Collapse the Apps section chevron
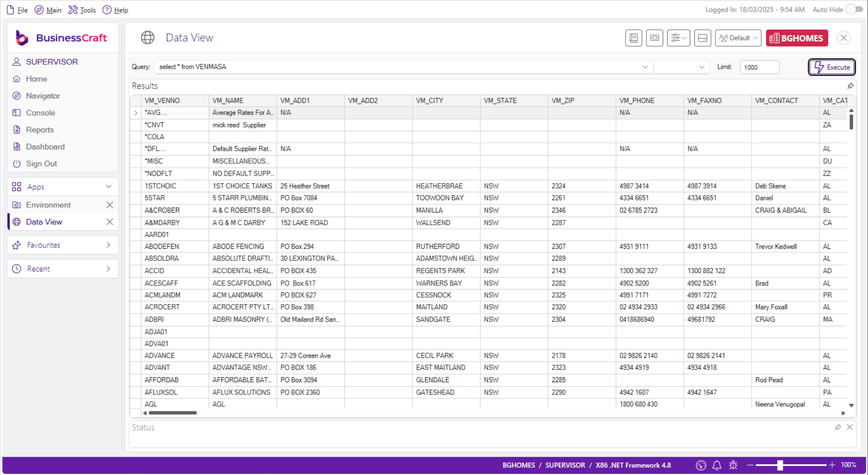This screenshot has height=475, width=868. pyautogui.click(x=109, y=186)
